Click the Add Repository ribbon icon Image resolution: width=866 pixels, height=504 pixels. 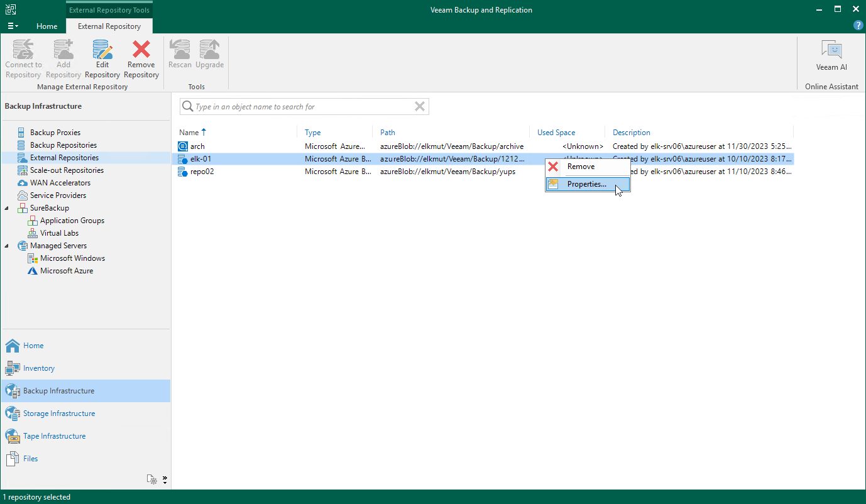coord(63,49)
